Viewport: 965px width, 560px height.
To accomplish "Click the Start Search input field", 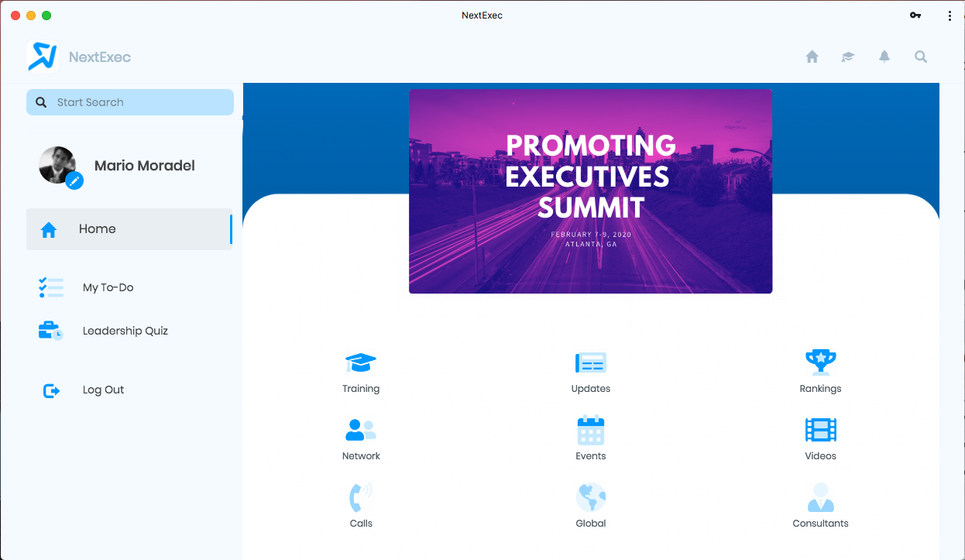I will click(129, 101).
